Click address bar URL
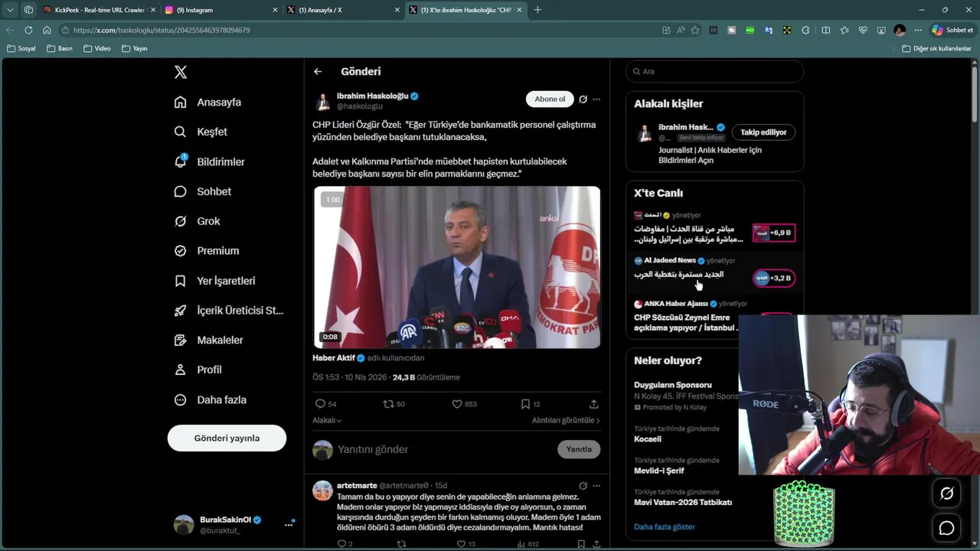Image resolution: width=980 pixels, height=551 pixels. pos(162,30)
